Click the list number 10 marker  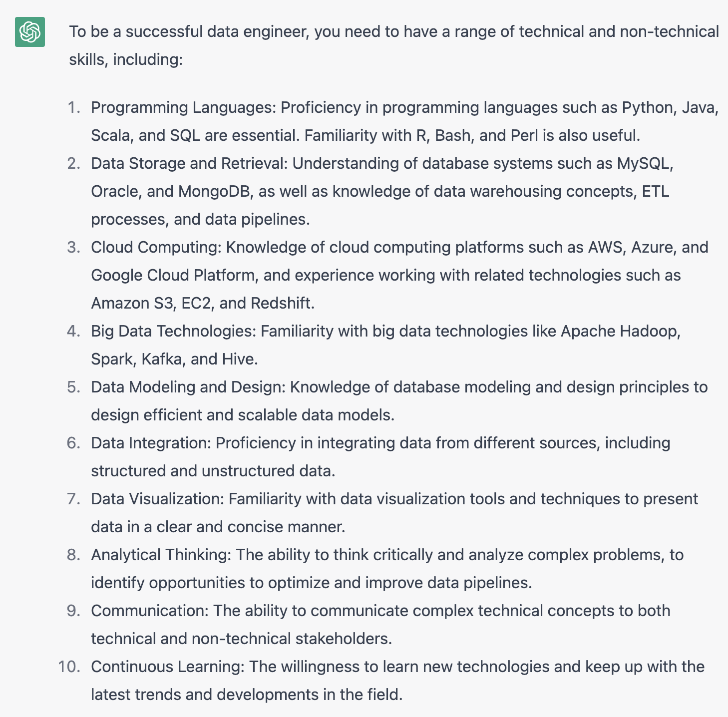pos(69,667)
